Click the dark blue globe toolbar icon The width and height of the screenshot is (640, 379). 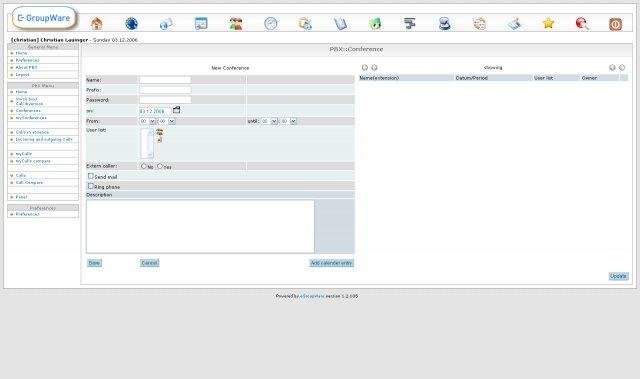coord(131,24)
